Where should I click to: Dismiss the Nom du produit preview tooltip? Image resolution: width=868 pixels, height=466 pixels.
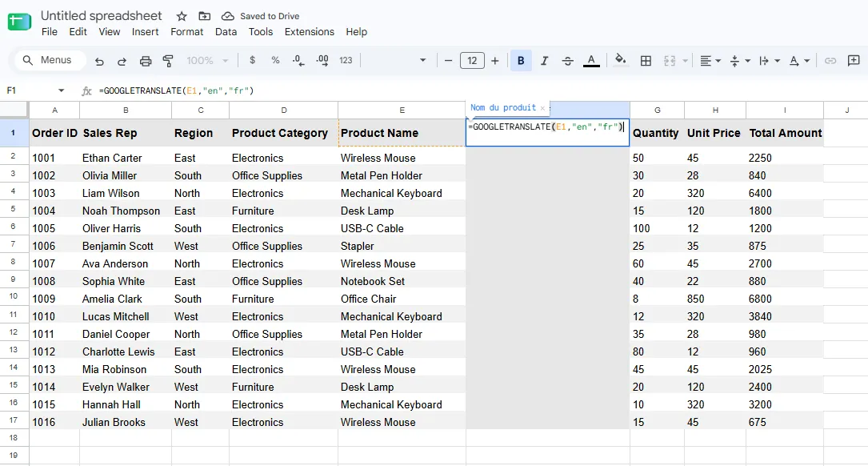542,108
